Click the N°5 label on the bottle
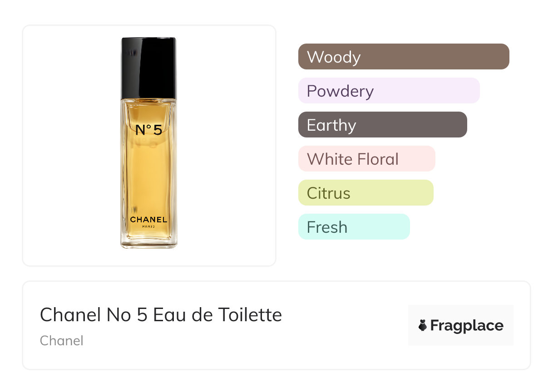Image resolution: width=553 pixels, height=392 pixels. tap(148, 130)
